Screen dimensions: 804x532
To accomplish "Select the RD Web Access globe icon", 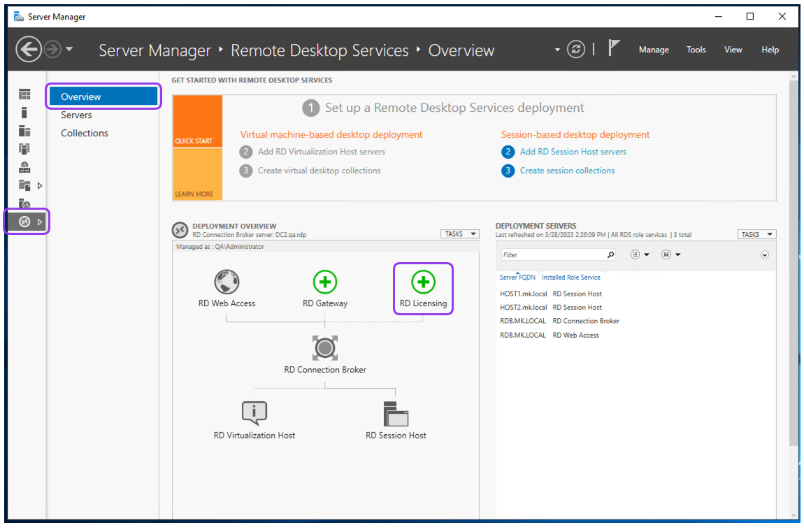I will coord(227,282).
